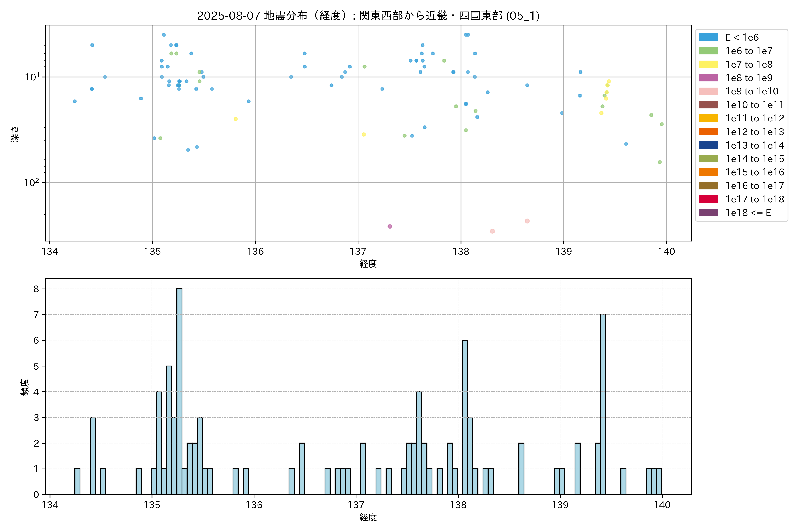Click the magenta 1e8 to 1e9 legend swatch
Screen dimensions: 798x532
(708, 78)
